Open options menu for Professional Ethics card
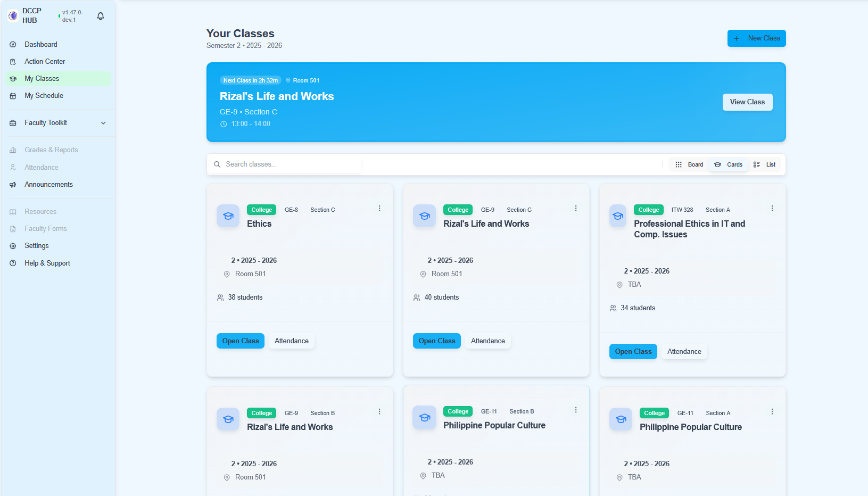The width and height of the screenshot is (868, 496). click(x=772, y=209)
